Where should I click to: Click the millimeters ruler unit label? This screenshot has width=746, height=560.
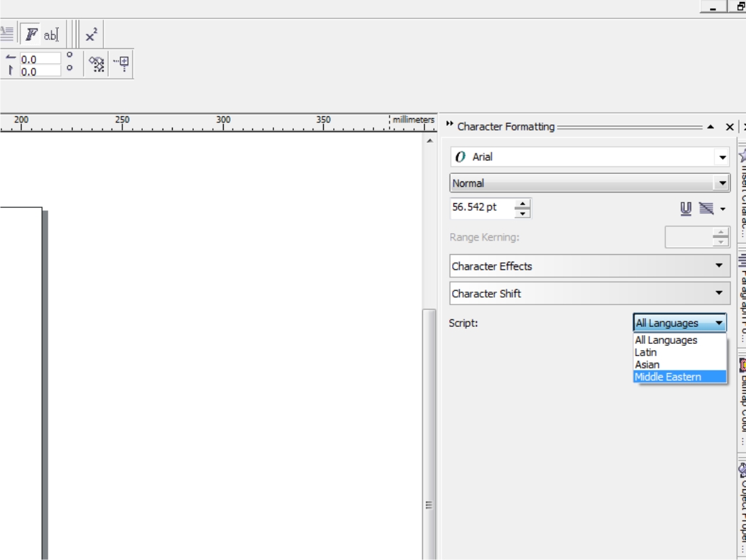click(x=413, y=120)
